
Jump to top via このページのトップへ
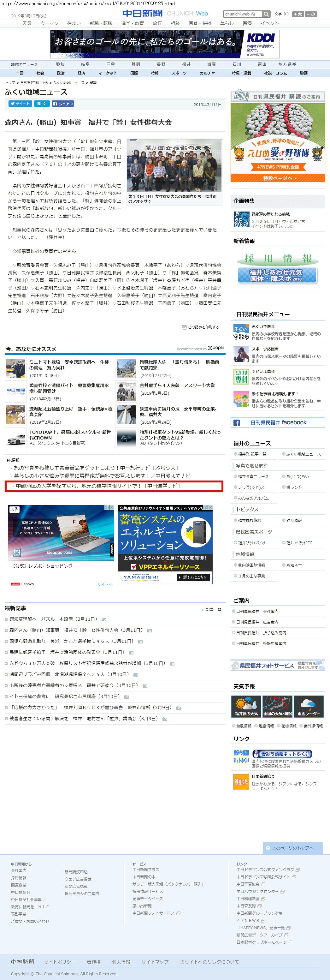(x=292, y=848)
